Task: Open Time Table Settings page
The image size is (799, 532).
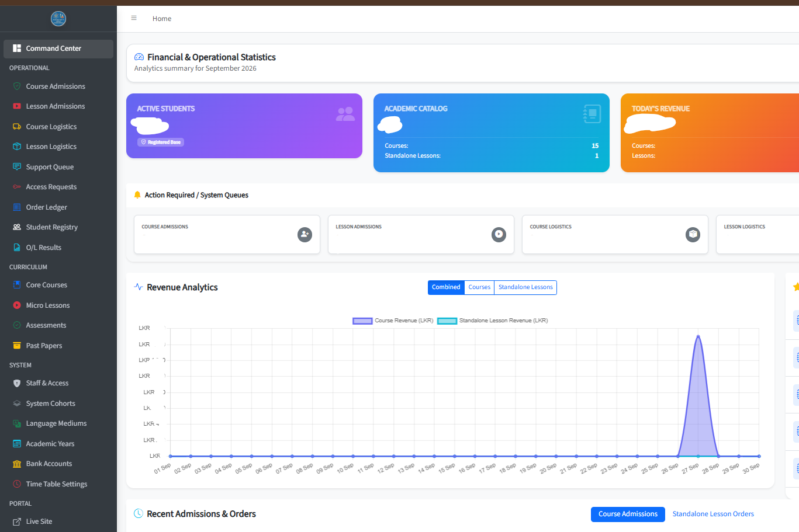Action: (58, 484)
